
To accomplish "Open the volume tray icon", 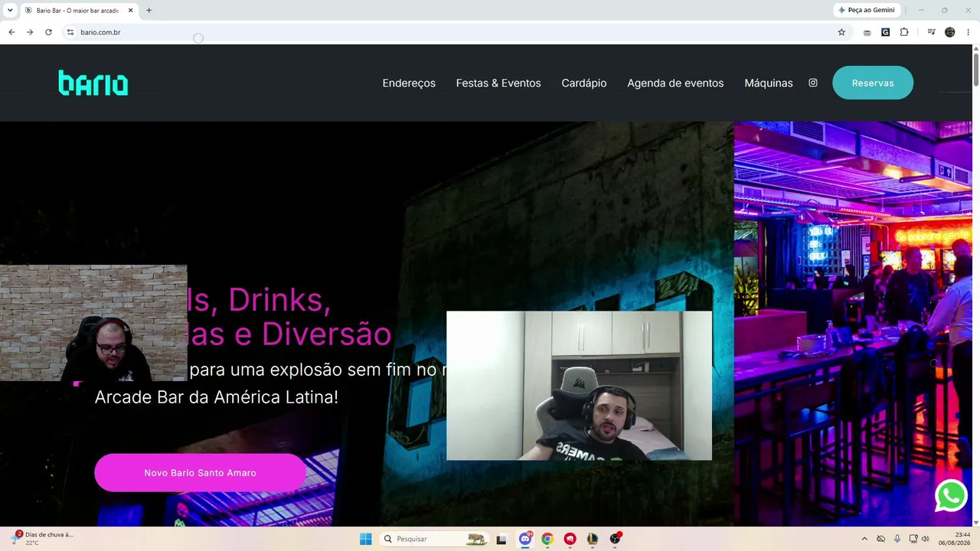I will click(x=926, y=539).
